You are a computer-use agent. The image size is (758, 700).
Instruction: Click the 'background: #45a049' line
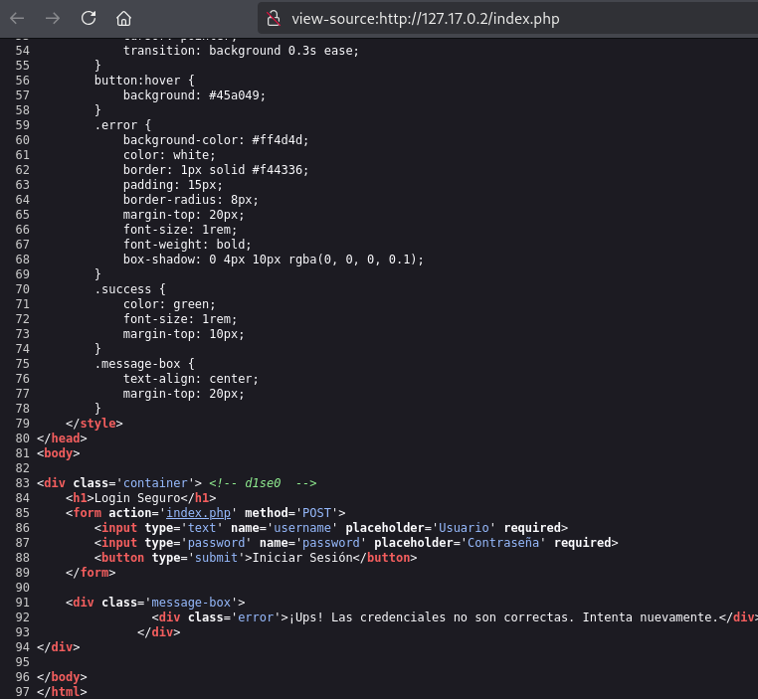pyautogui.click(x=194, y=95)
